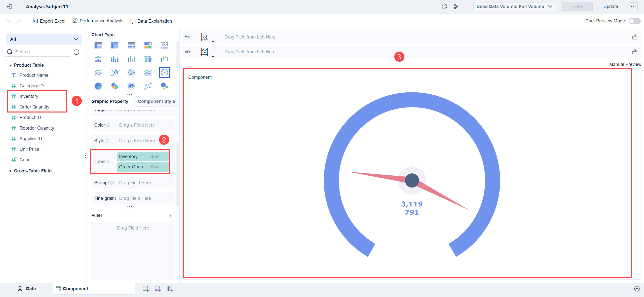This screenshot has height=297, width=644.
Task: Select the radar chart type
Action: pyautogui.click(x=131, y=72)
